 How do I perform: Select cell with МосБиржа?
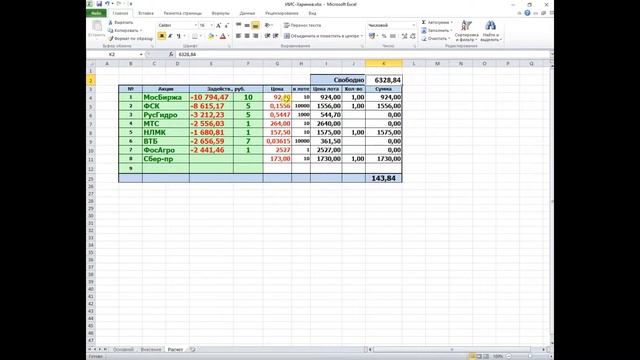(166, 97)
